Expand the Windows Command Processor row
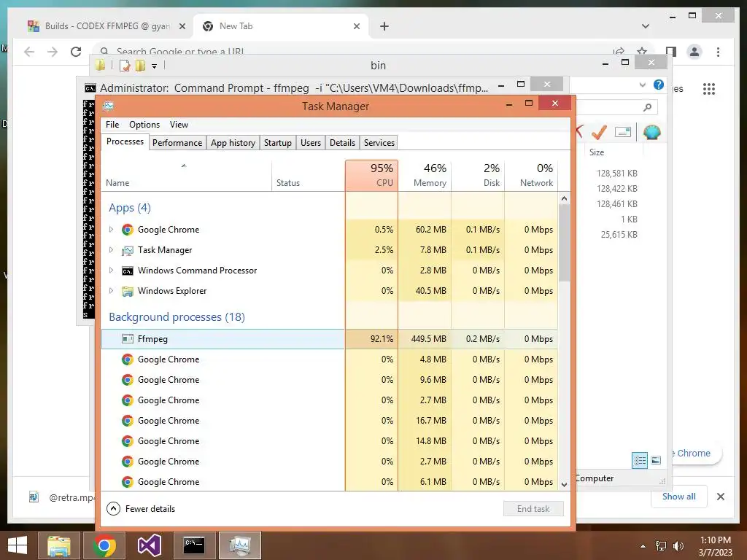The width and height of the screenshot is (747, 560). coord(111,271)
